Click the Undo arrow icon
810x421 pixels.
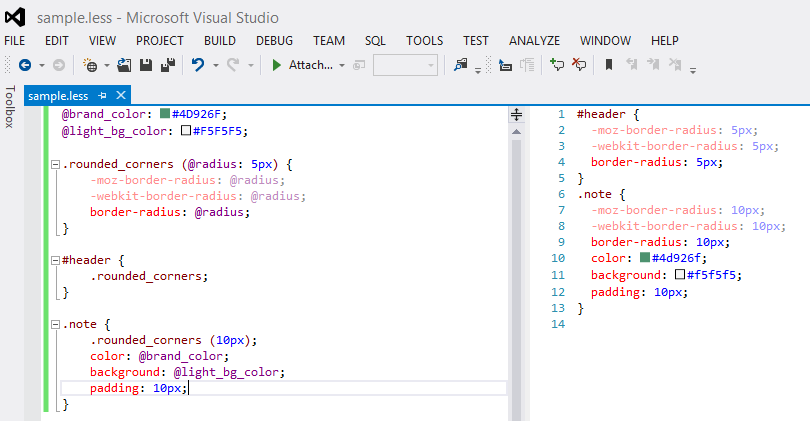198,65
